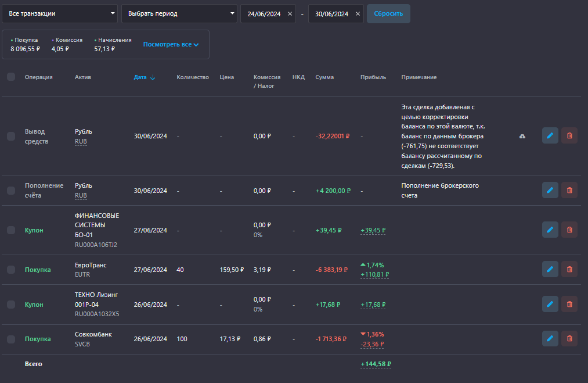This screenshot has width=588, height=383.
Task: Click the RU000A1032X5 bond code
Action: [97, 314]
